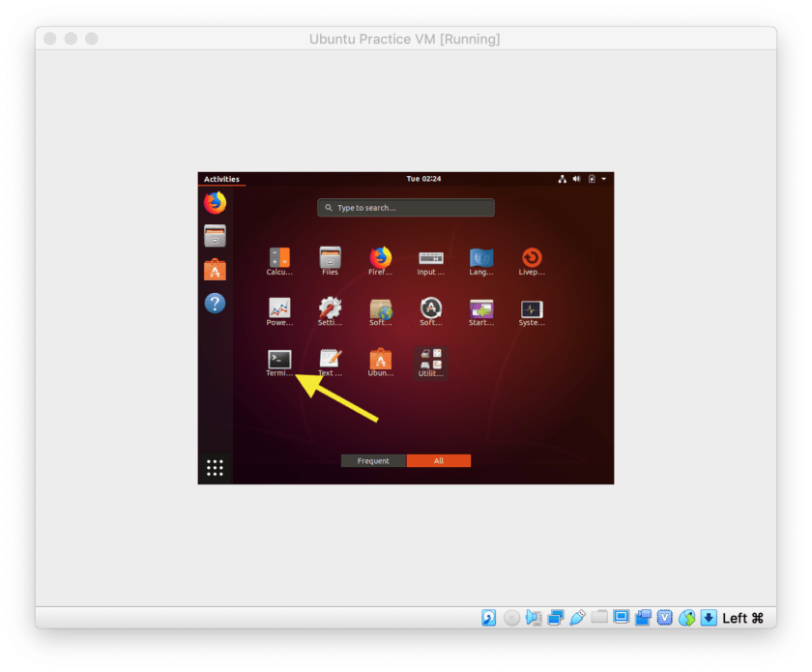Click the hard disk activity indicator
This screenshot has height=672, width=812.
click(488, 618)
